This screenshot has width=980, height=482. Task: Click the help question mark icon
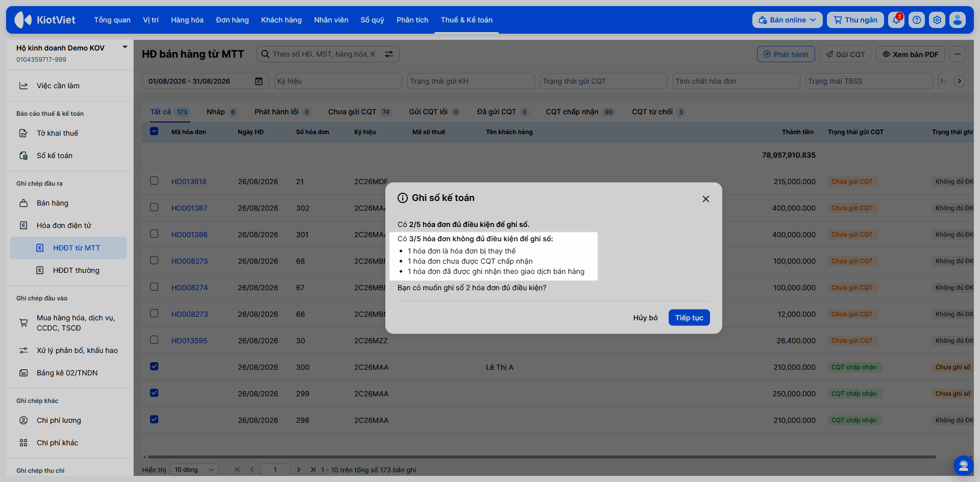917,20
